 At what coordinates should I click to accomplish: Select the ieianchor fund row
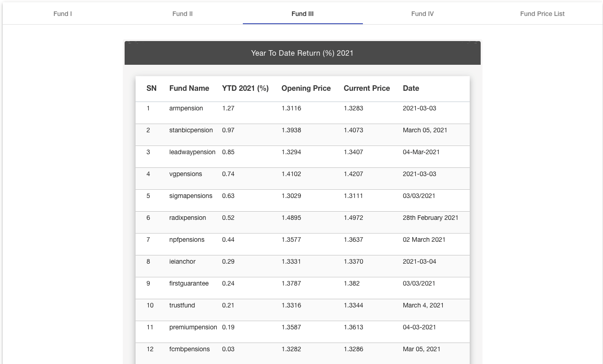click(x=182, y=262)
